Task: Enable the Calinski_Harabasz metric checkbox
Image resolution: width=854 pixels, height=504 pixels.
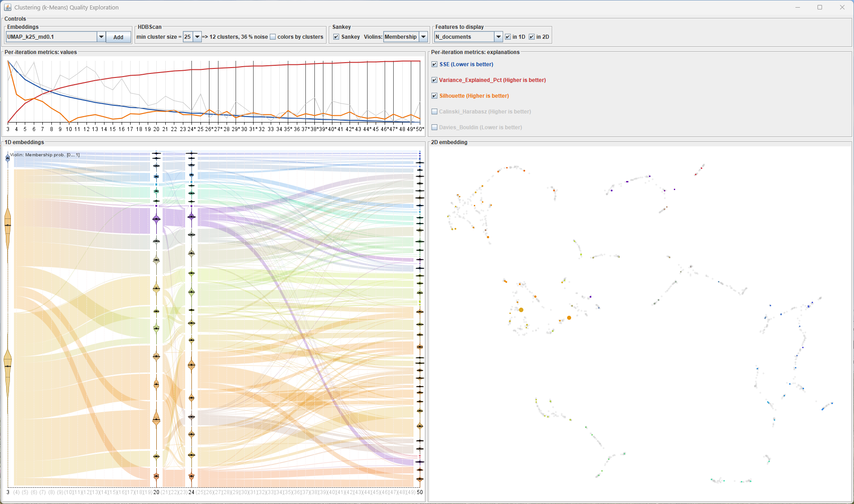Action: tap(435, 112)
